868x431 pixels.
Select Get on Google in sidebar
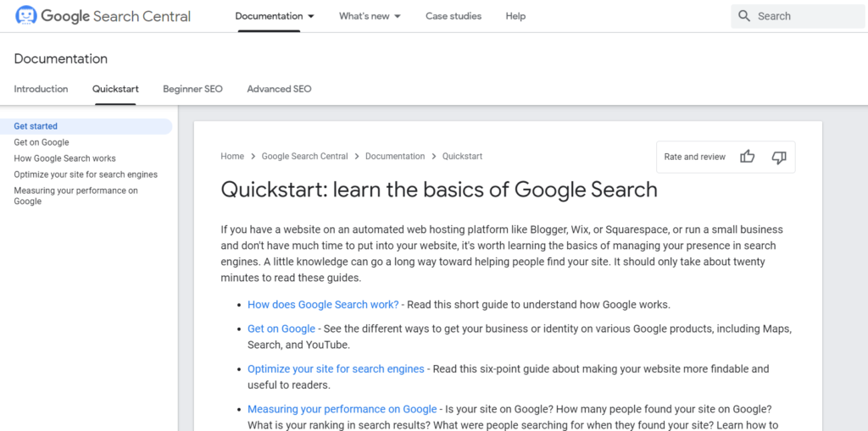tap(42, 142)
